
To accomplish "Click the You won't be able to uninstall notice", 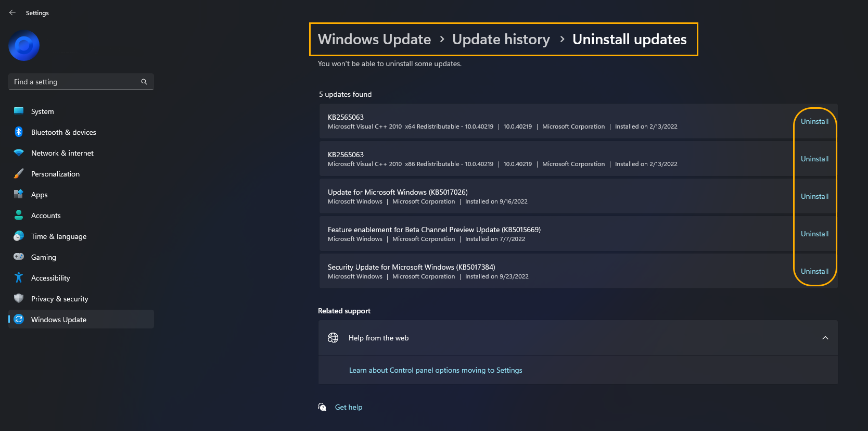I will pyautogui.click(x=390, y=64).
